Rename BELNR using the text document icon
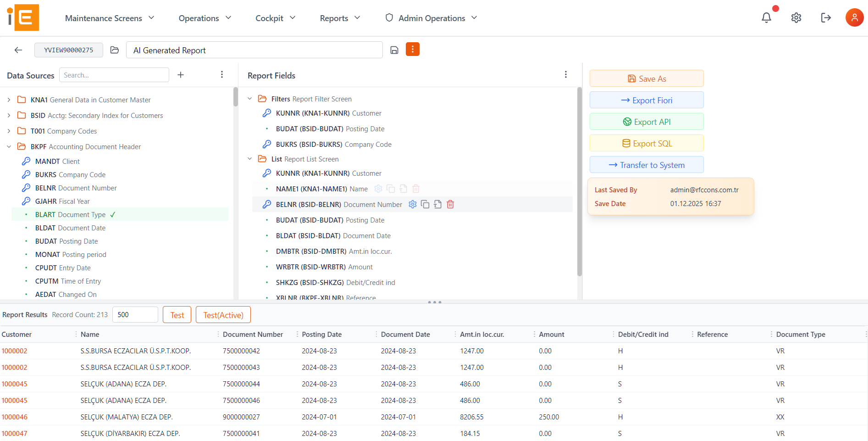The height and width of the screenshot is (441, 868). (x=437, y=204)
